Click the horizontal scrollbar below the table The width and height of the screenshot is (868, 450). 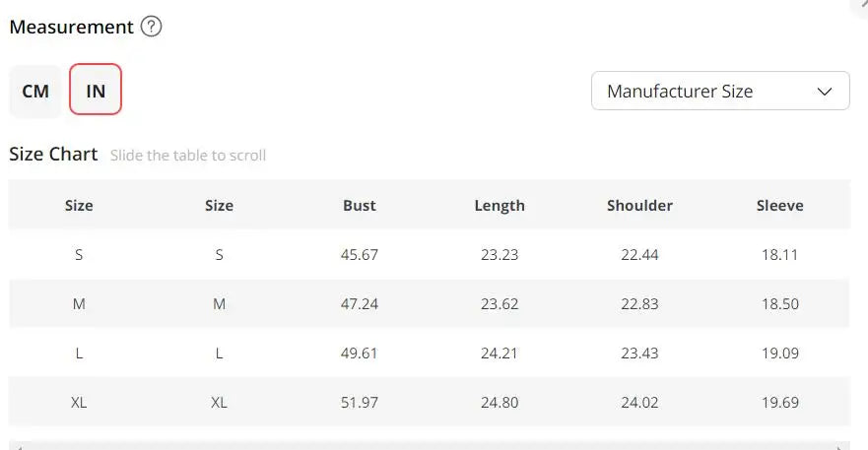pyautogui.click(x=429, y=446)
